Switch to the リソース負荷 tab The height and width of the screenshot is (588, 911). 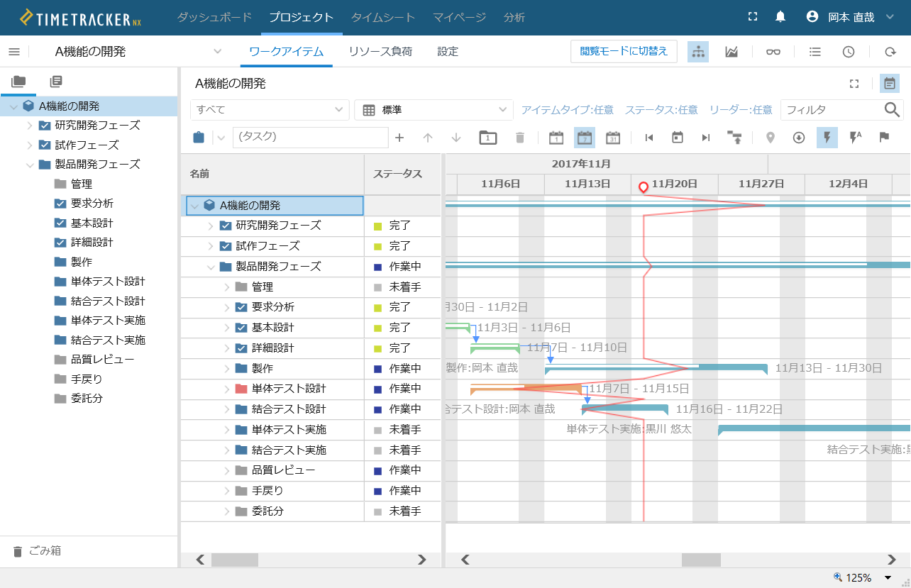[x=380, y=51]
